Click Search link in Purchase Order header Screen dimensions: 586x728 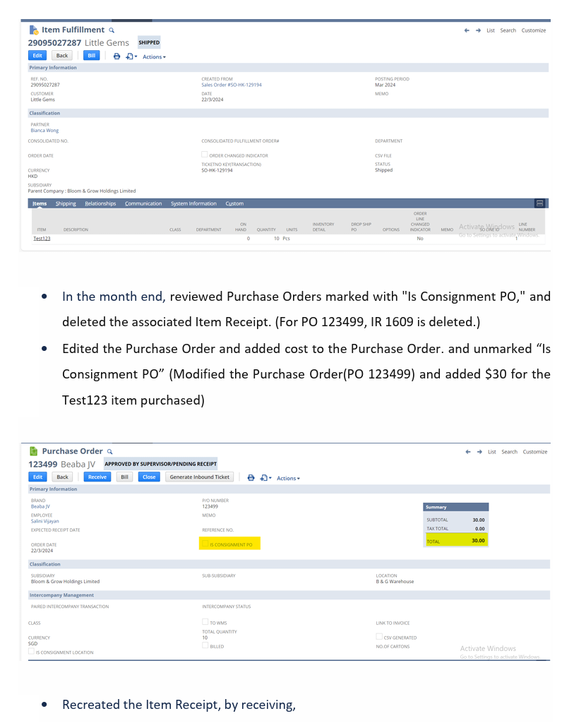coord(509,452)
